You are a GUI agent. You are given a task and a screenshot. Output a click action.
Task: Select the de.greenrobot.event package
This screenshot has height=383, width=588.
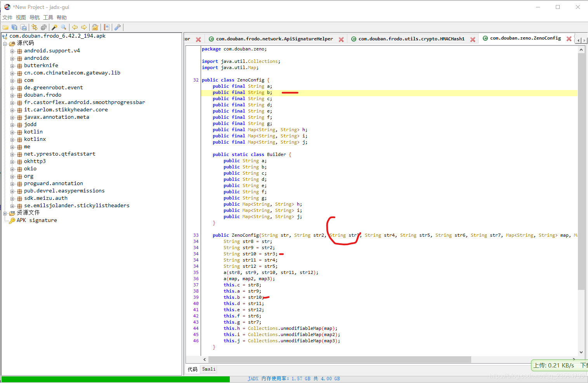pos(54,87)
